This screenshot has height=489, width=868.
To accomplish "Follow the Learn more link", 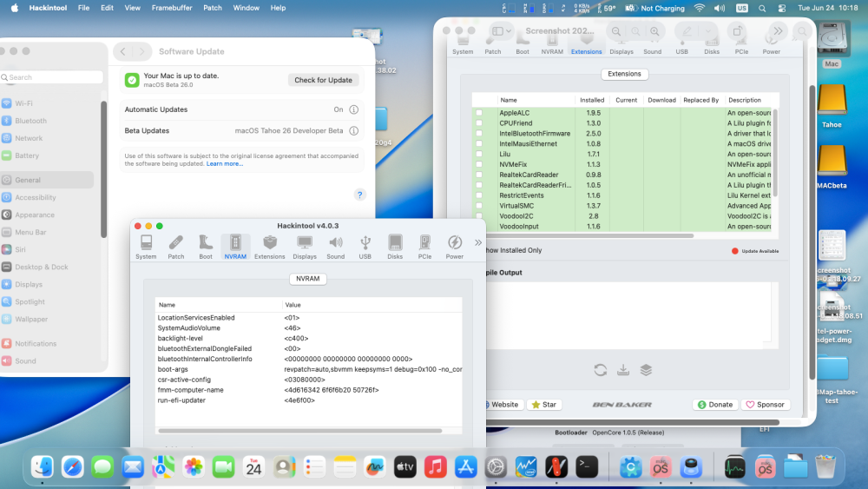I will click(x=225, y=164).
